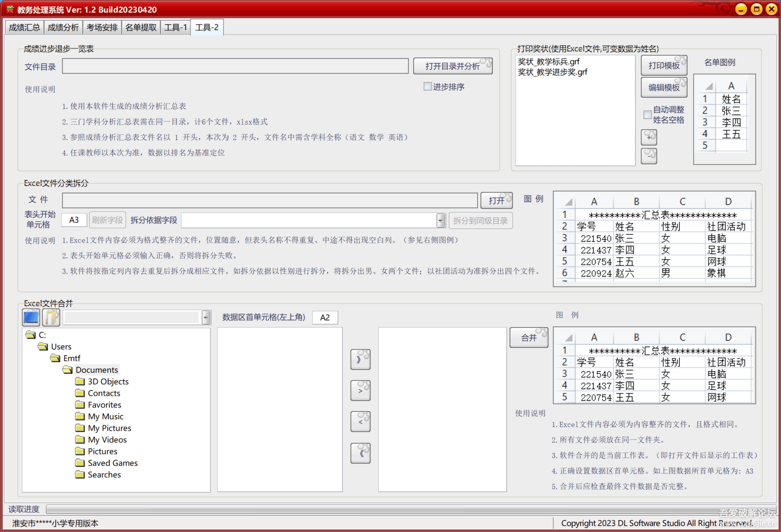Image resolution: width=781 pixels, height=532 pixels.
Task: Click the 刷新字段 button
Action: (x=107, y=220)
